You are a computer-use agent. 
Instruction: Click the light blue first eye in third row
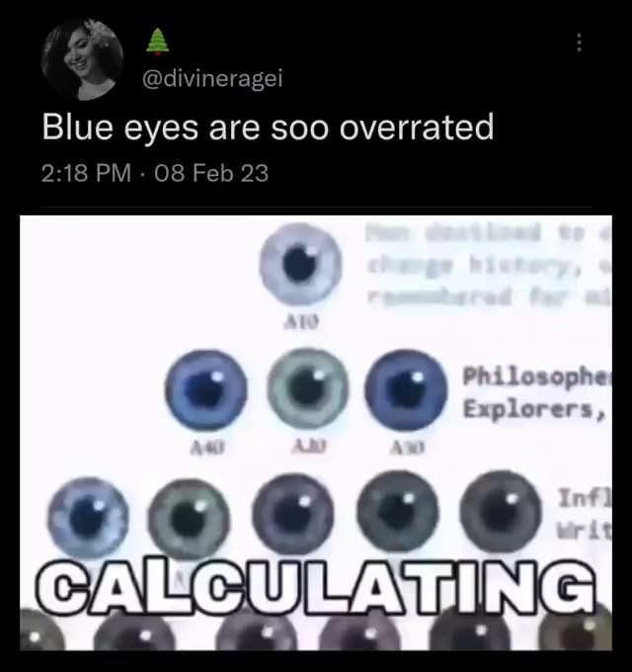(88, 519)
